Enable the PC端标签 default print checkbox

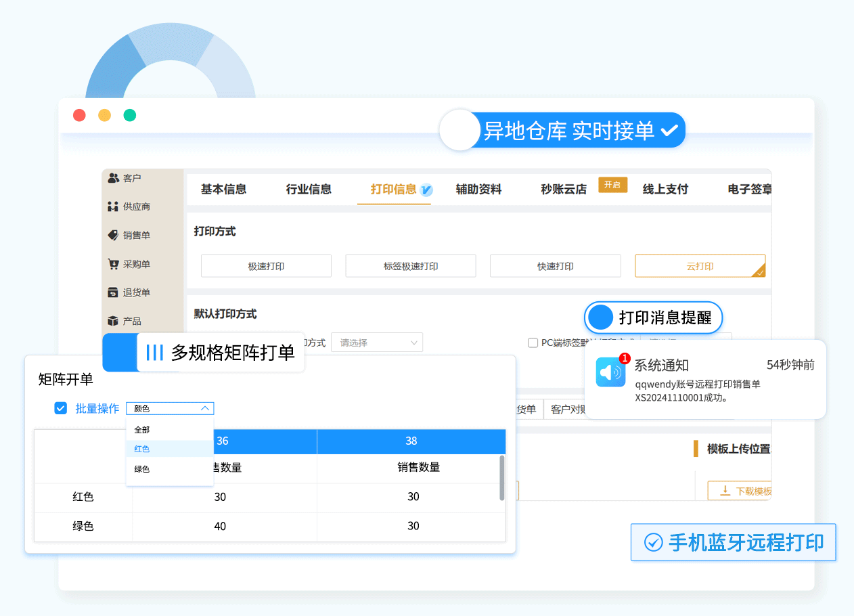tap(533, 343)
